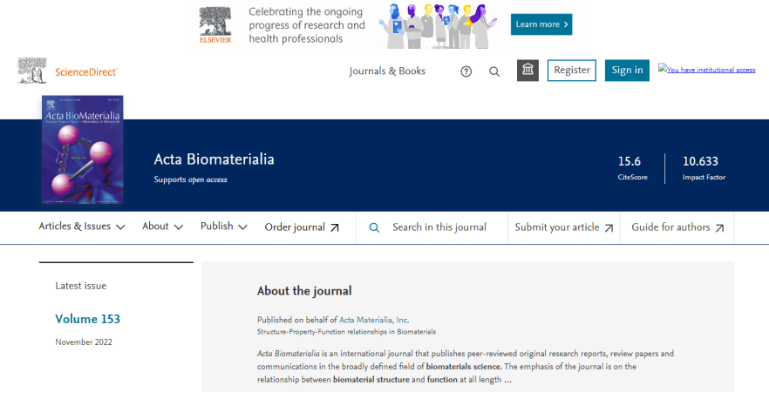Screen dimensions: 769x393
Task: Open the Acta Biomaterialia cover thumbnail
Action: point(82,150)
